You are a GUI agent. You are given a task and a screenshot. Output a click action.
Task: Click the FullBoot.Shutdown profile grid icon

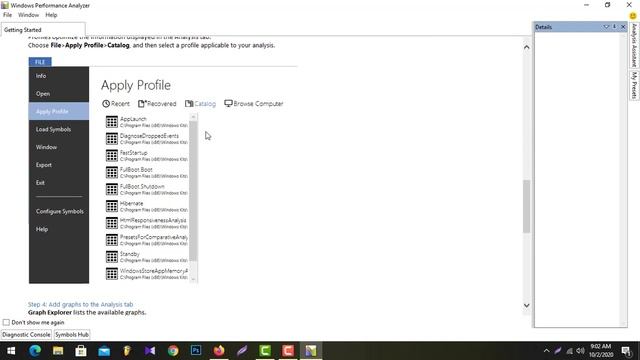point(112,189)
